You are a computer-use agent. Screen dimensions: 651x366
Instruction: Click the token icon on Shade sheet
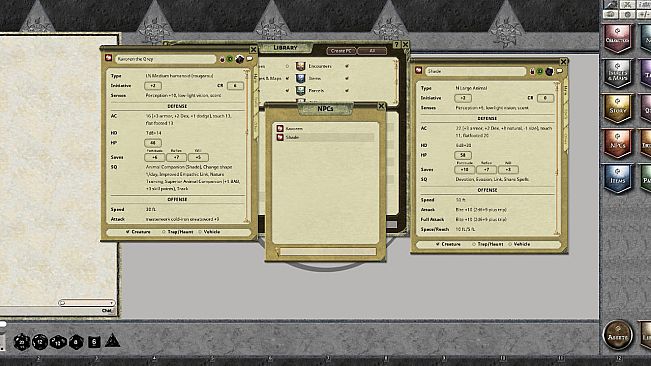[x=549, y=71]
